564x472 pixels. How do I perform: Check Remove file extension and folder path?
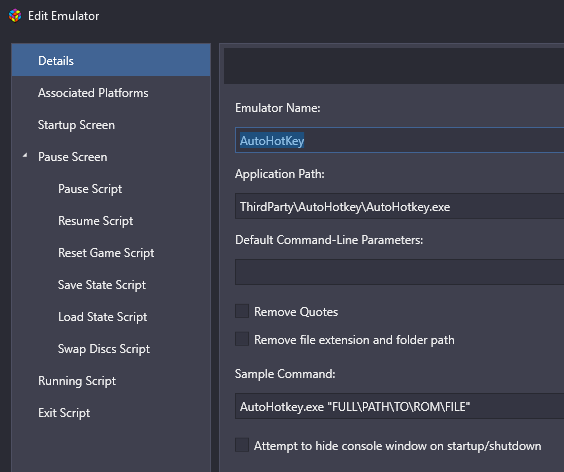pyautogui.click(x=242, y=339)
